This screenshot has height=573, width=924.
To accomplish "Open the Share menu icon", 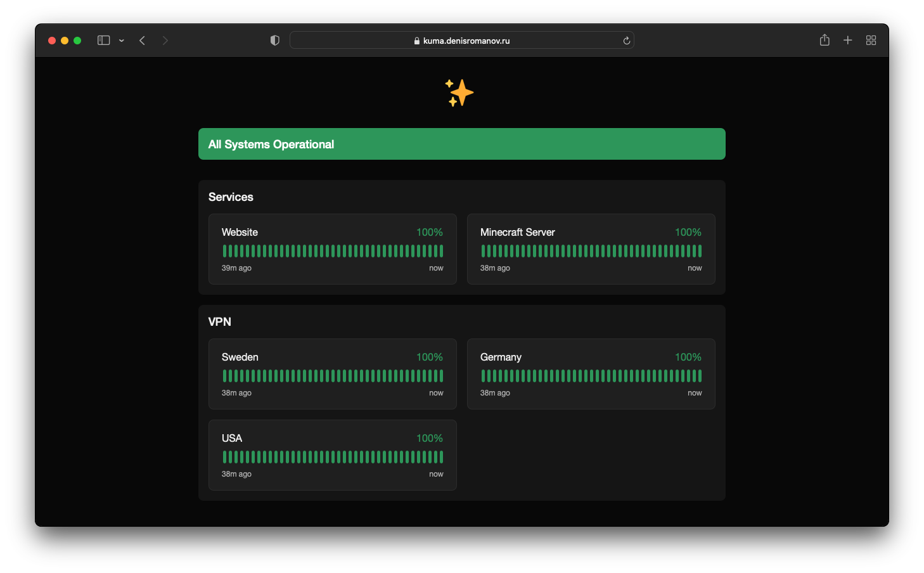I will (825, 41).
